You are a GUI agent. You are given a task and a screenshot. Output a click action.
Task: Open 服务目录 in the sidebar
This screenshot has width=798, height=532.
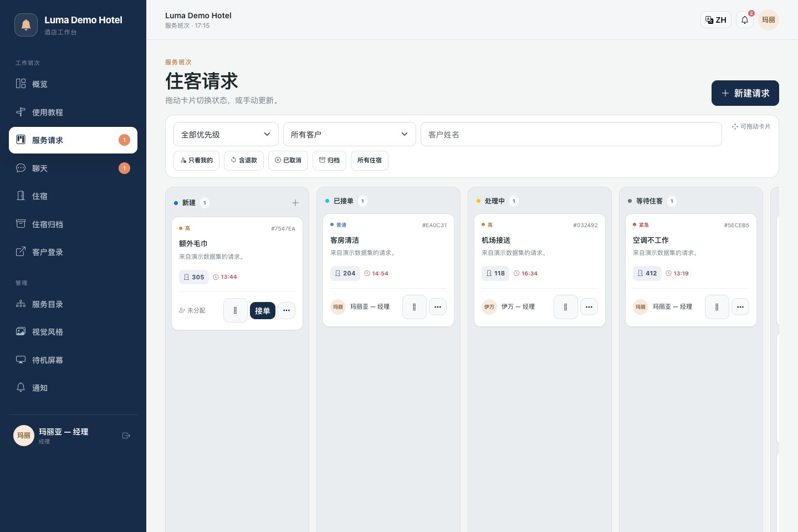(73, 304)
